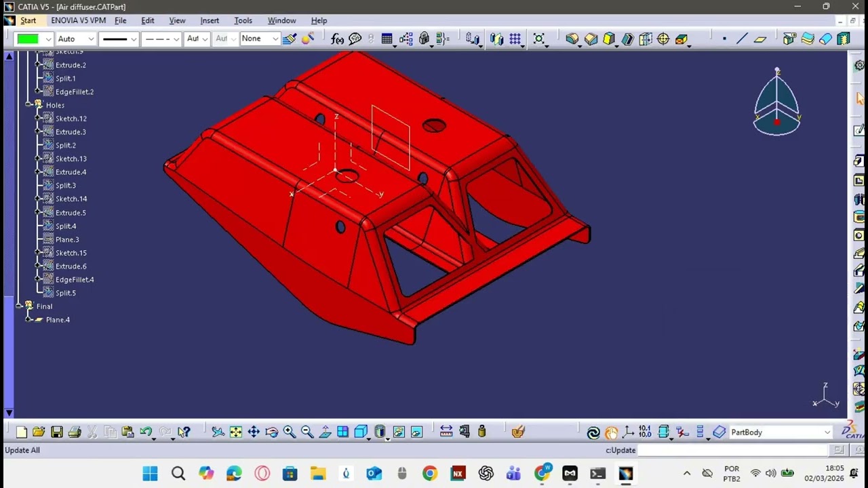Open the graphic color dropdown

point(48,39)
